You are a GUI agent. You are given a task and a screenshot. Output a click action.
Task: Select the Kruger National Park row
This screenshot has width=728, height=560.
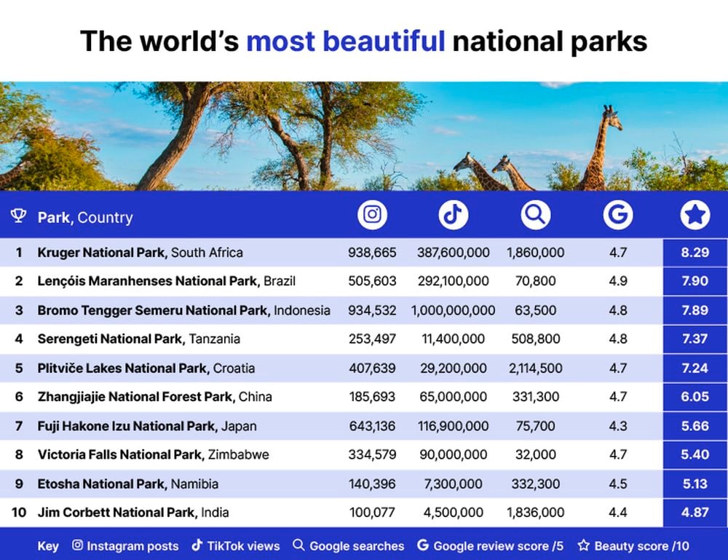pyautogui.click(x=364, y=253)
